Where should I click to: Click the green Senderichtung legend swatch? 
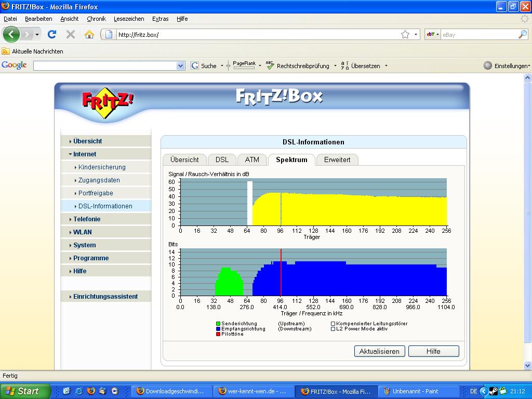click(x=218, y=324)
